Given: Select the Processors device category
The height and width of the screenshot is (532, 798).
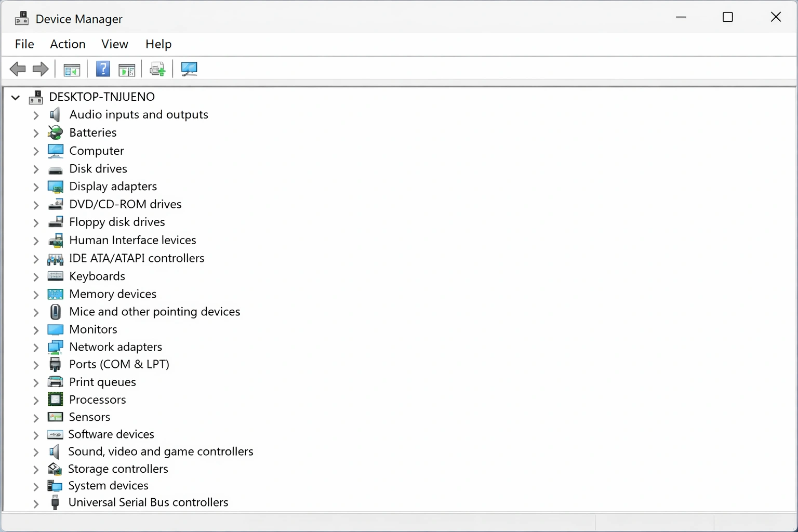Looking at the screenshot, I should (x=97, y=400).
